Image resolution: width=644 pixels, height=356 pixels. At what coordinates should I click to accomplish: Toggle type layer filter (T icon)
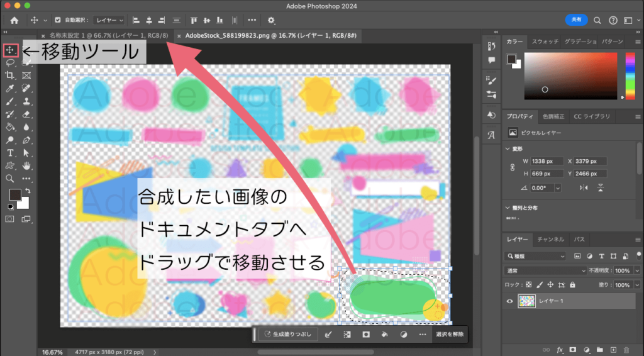(601, 256)
